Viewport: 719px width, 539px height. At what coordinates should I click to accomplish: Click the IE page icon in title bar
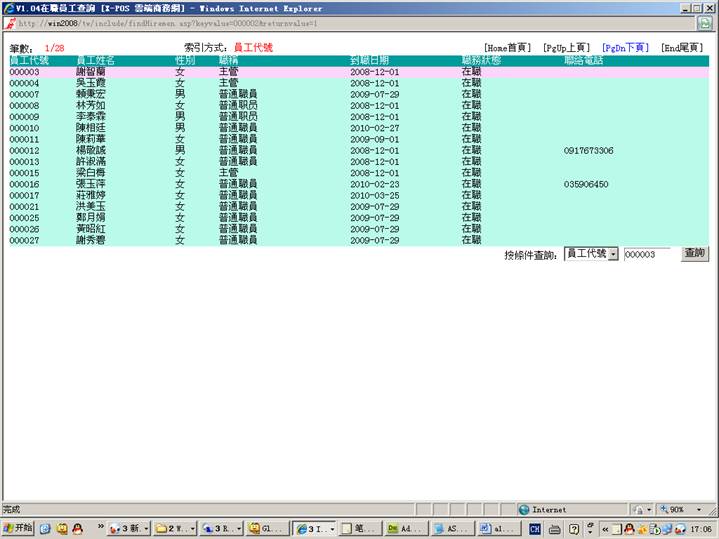(7, 8)
